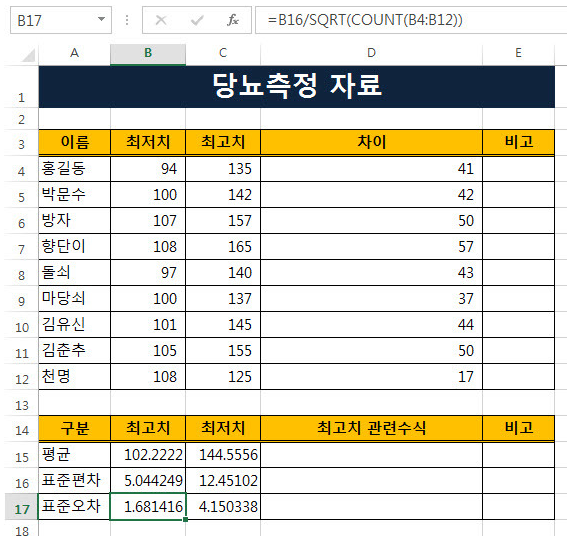
Task: Click cell with value 107
Action: tap(148, 221)
